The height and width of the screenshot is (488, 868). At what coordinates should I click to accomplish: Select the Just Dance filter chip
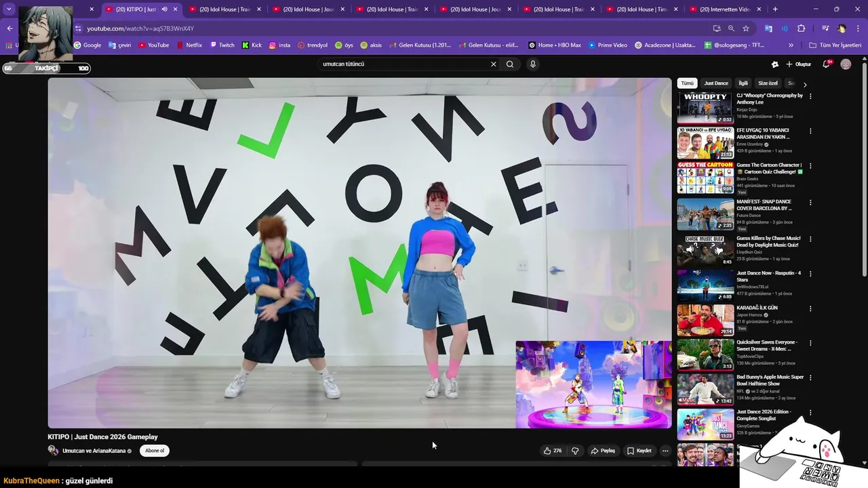click(716, 83)
